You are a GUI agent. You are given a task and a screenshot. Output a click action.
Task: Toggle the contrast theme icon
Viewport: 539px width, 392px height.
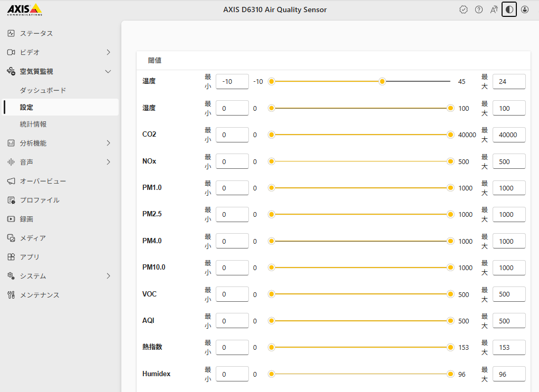coord(509,10)
